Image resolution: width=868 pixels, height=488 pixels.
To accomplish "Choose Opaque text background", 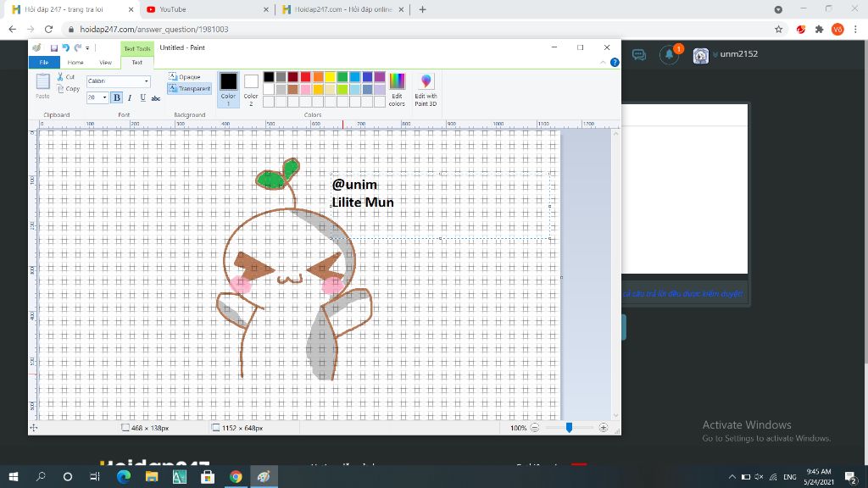I will [x=184, y=77].
